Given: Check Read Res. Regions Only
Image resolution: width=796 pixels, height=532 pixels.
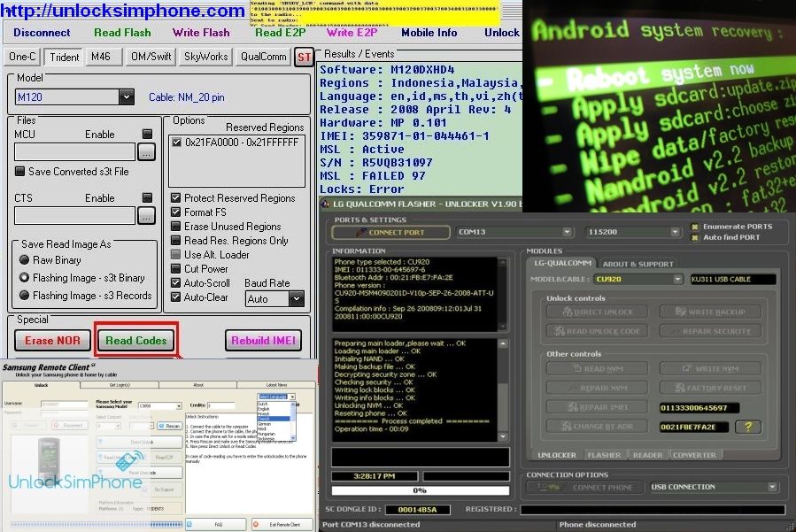Looking at the screenshot, I should coord(175,241).
